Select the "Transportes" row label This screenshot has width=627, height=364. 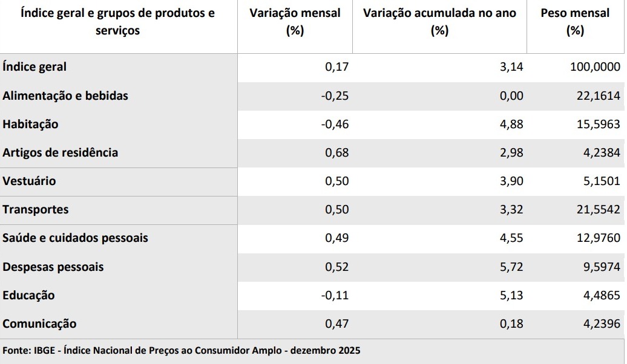point(36,209)
